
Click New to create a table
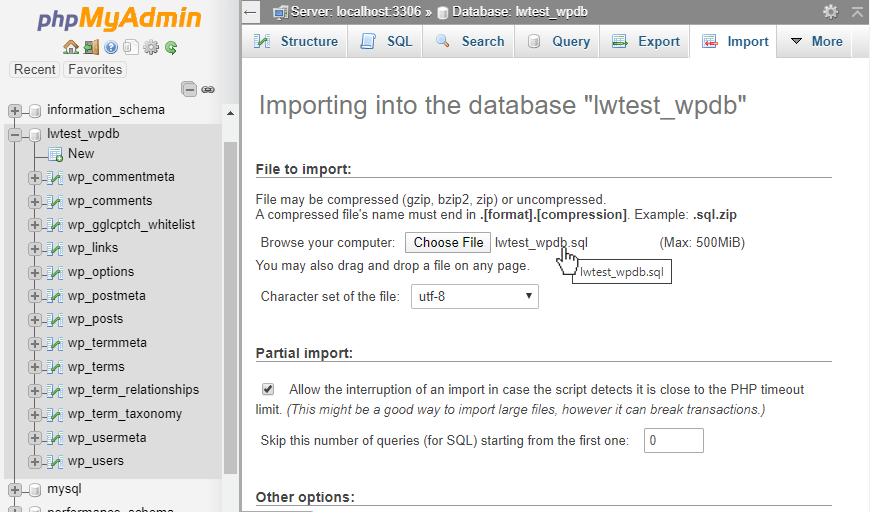click(x=81, y=154)
